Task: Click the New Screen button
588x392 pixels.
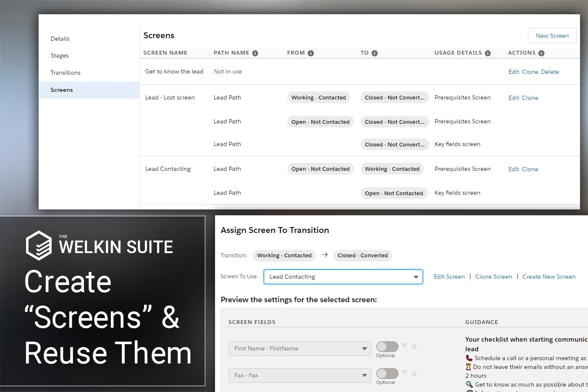Action: [x=552, y=36]
